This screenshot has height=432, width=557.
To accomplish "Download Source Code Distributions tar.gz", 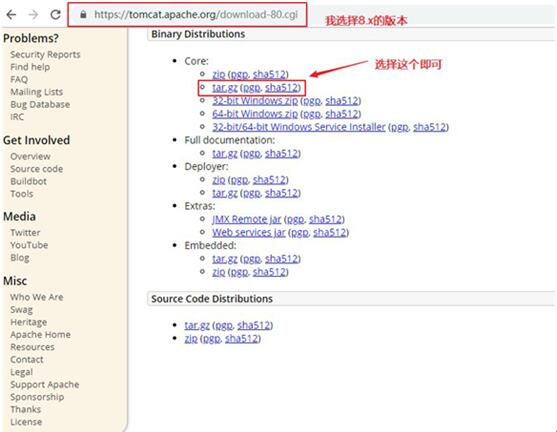I will tap(197, 325).
